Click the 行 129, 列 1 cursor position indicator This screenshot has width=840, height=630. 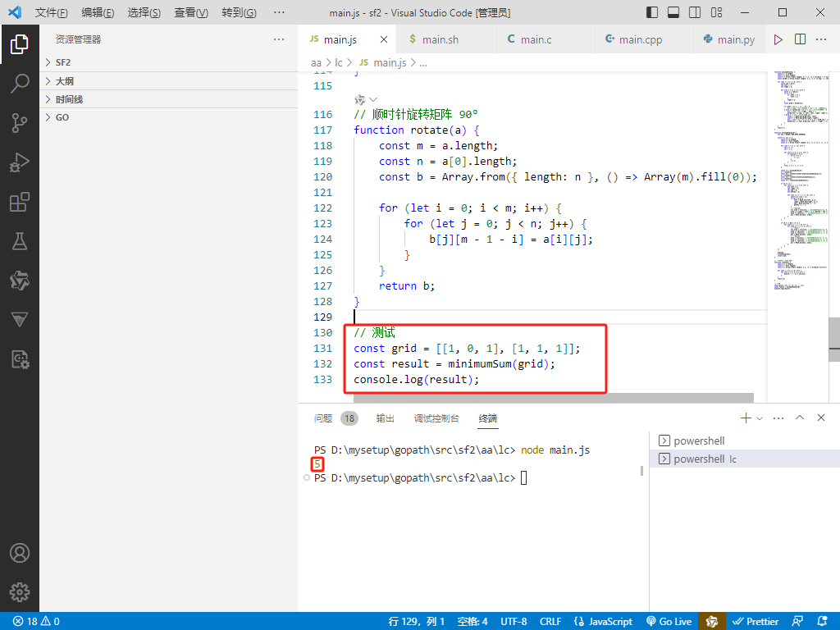coord(416,622)
